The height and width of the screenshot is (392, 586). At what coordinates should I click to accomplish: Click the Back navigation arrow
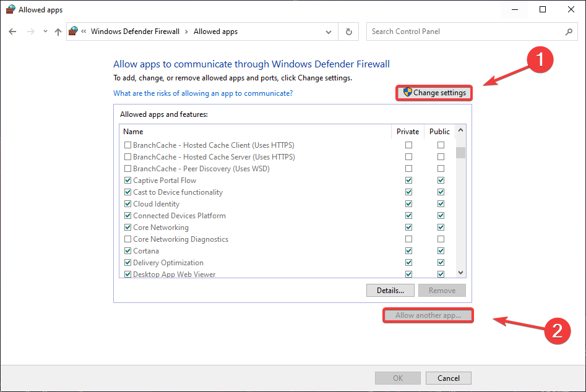click(x=12, y=32)
